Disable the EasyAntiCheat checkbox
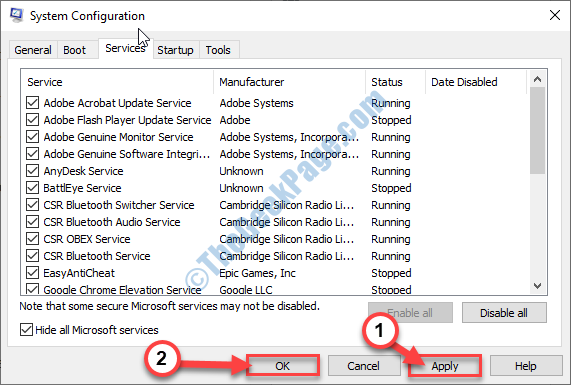This screenshot has height=385, width=571. pyautogui.click(x=32, y=273)
